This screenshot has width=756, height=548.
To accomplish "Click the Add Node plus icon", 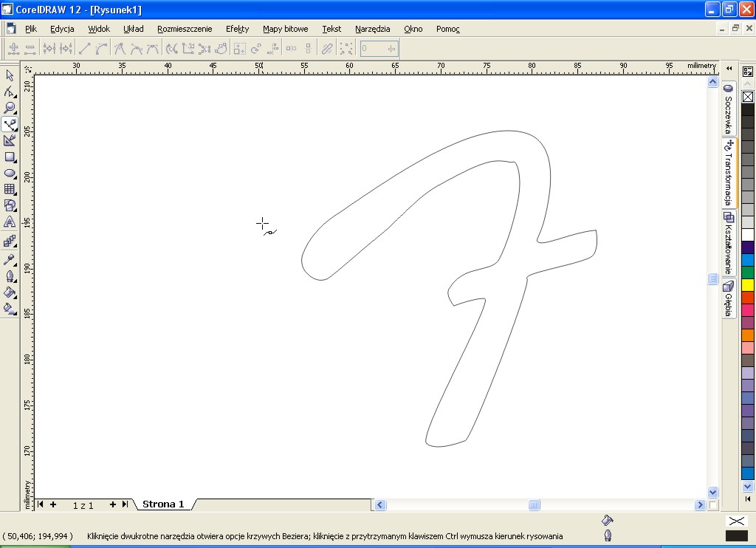I will pos(13,49).
